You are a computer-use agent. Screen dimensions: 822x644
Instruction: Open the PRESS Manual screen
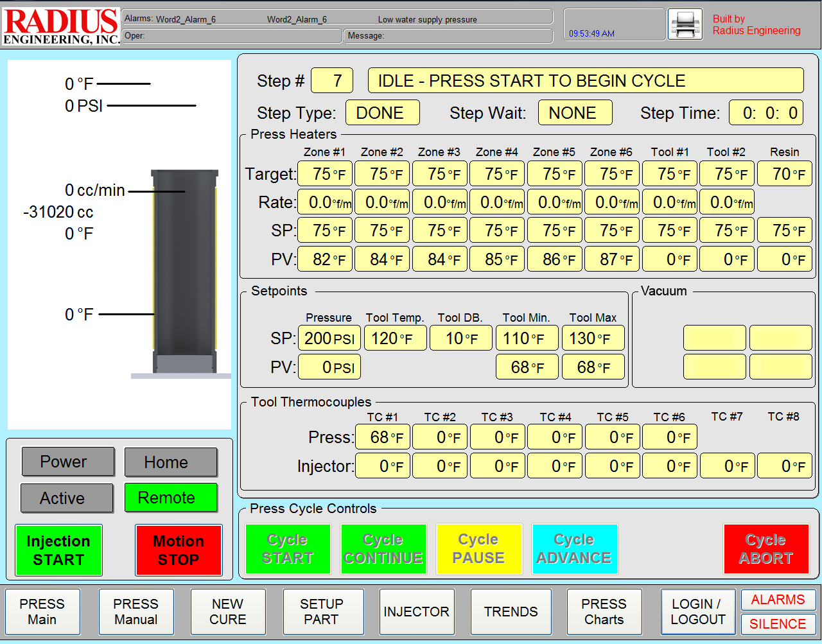click(x=136, y=612)
